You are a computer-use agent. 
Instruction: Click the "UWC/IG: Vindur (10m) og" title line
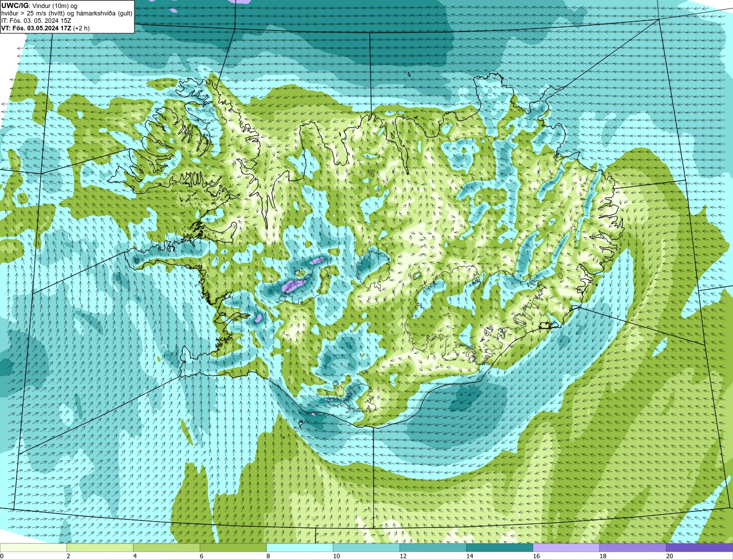tap(39, 6)
